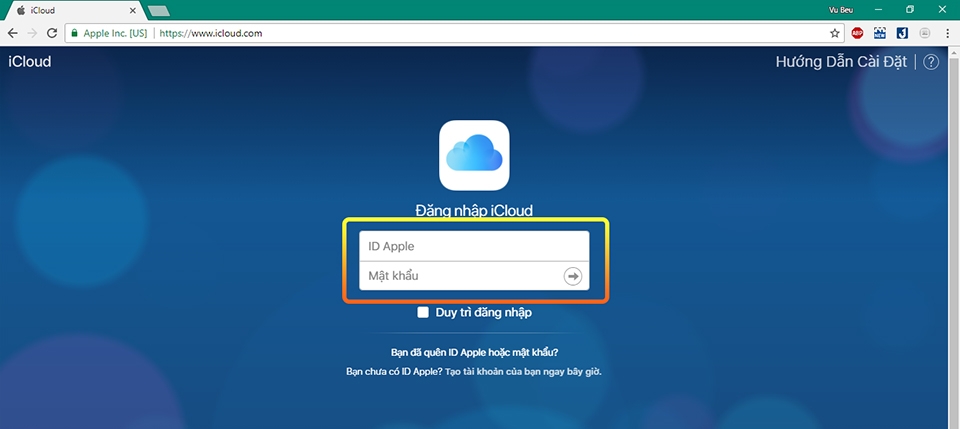Click the iCloud logo text at top left
960x429 pixels.
tap(29, 62)
